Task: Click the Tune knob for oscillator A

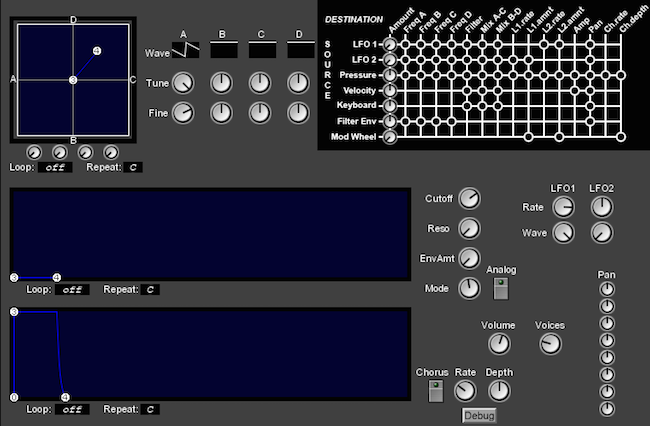Action: click(183, 83)
